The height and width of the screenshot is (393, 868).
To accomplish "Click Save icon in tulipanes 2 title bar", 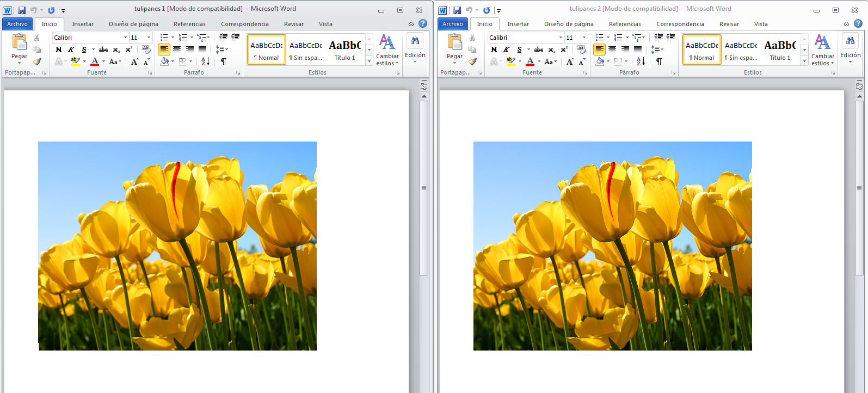I will pos(457,10).
